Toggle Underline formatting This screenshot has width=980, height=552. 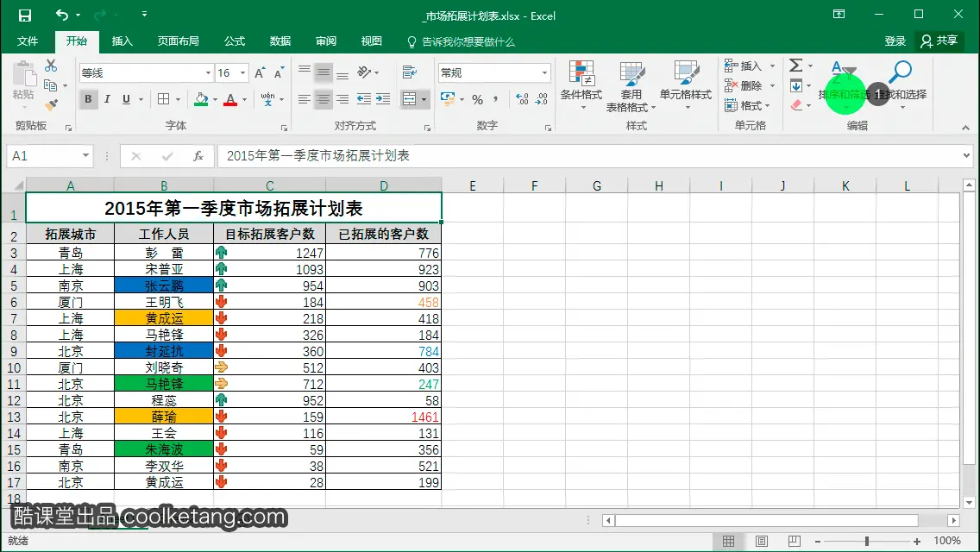coord(126,99)
